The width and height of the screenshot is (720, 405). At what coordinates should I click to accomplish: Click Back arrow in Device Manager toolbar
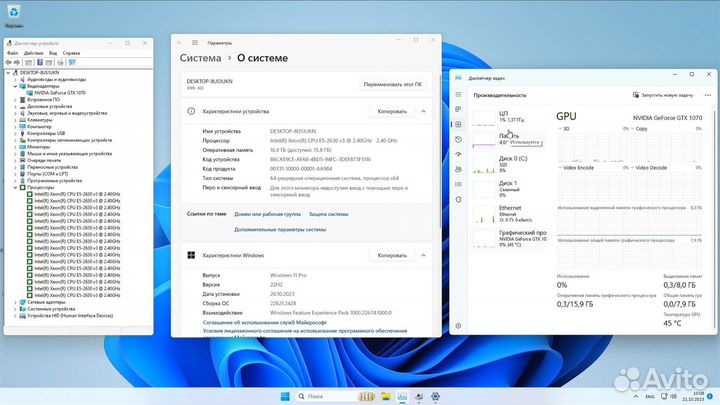tap(8, 62)
